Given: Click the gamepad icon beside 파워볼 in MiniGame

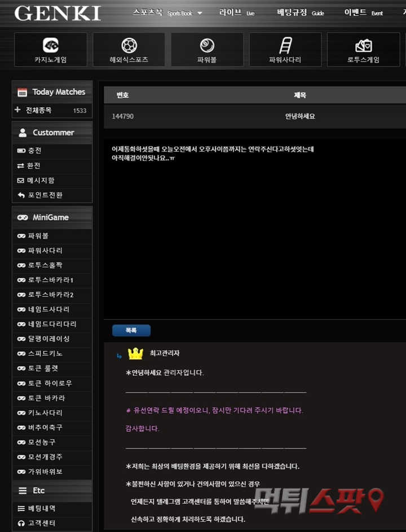Looking at the screenshot, I should (21, 236).
